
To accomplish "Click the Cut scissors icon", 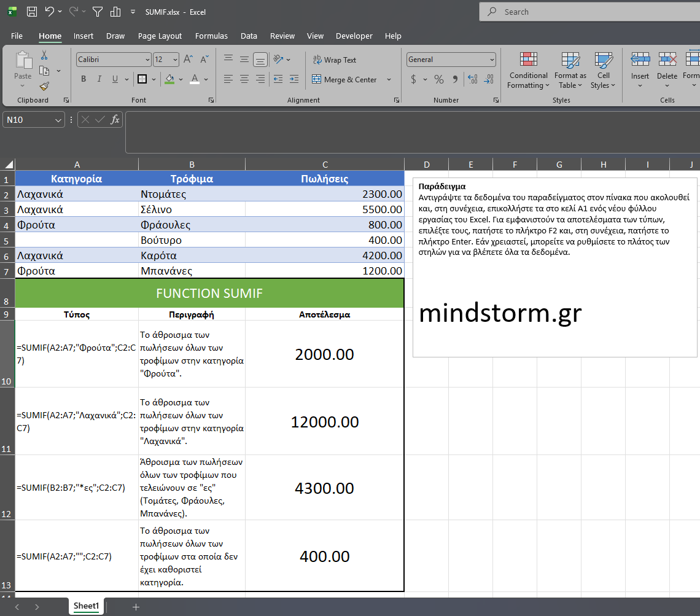I will click(x=44, y=55).
